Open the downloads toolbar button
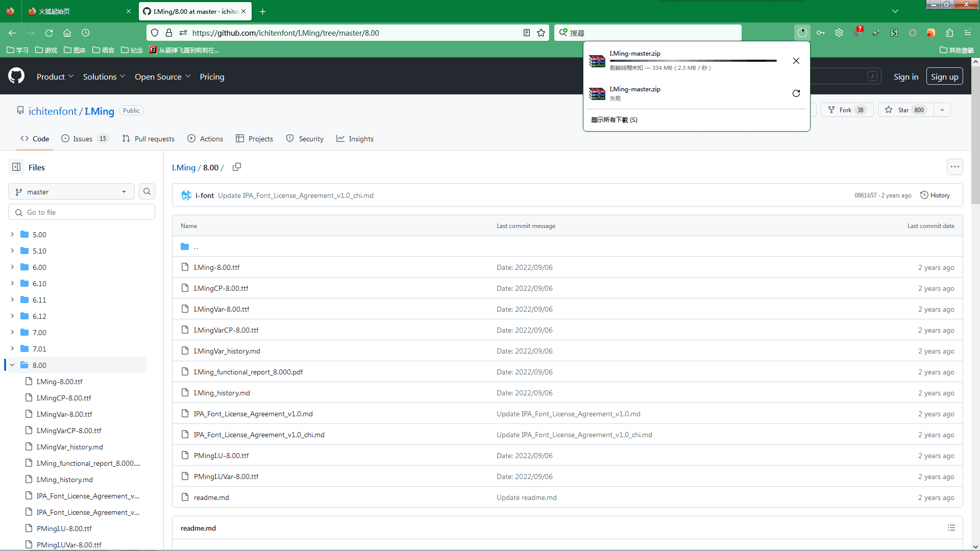 [x=802, y=33]
